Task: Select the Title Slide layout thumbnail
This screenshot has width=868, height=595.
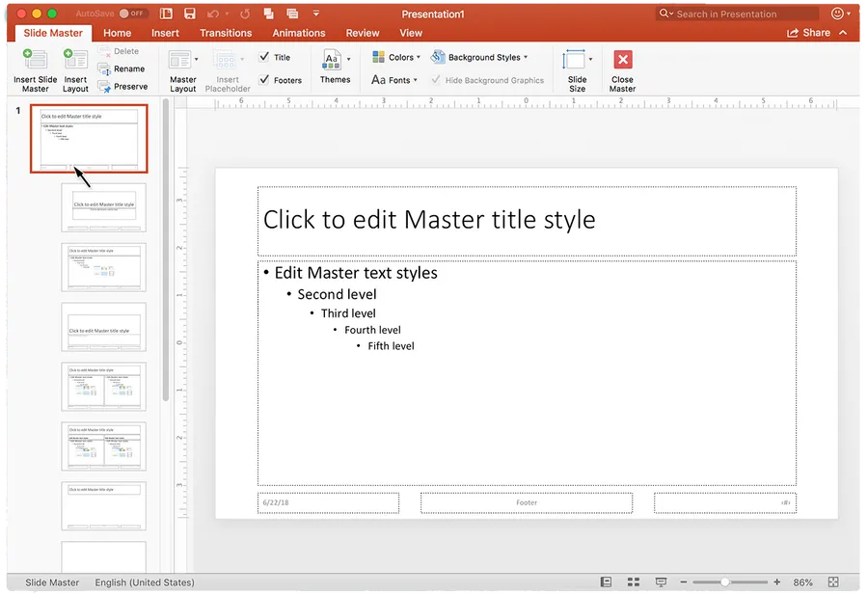Action: (104, 207)
